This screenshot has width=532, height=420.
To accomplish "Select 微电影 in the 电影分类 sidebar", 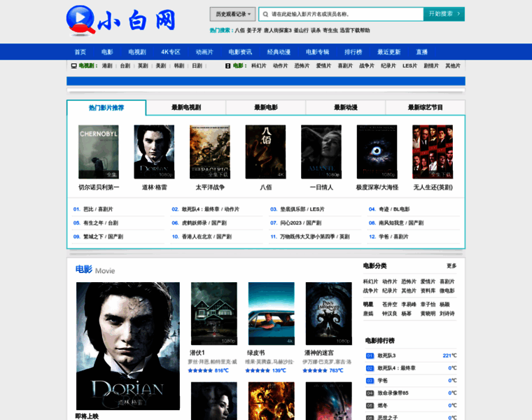I will pyautogui.click(x=447, y=290).
